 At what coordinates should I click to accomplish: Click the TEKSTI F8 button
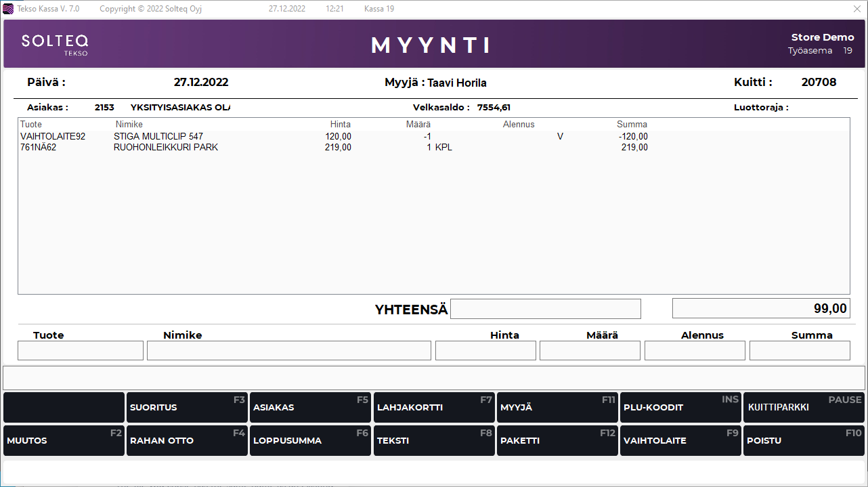433,440
